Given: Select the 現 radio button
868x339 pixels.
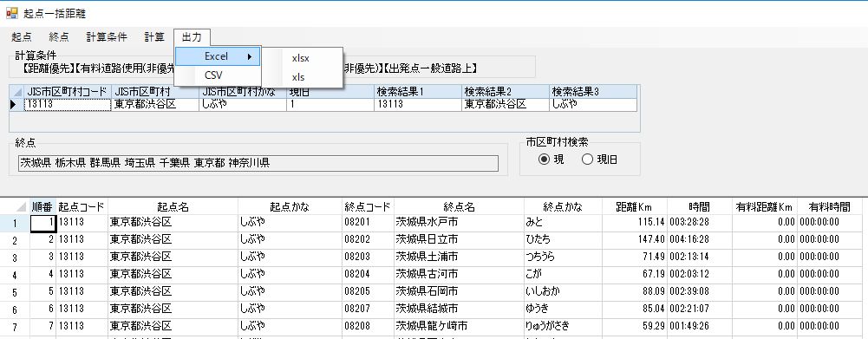Looking at the screenshot, I should coord(551,160).
